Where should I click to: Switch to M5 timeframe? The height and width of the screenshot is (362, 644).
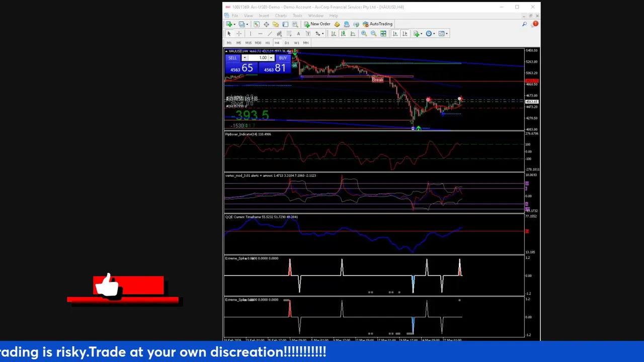[238, 43]
